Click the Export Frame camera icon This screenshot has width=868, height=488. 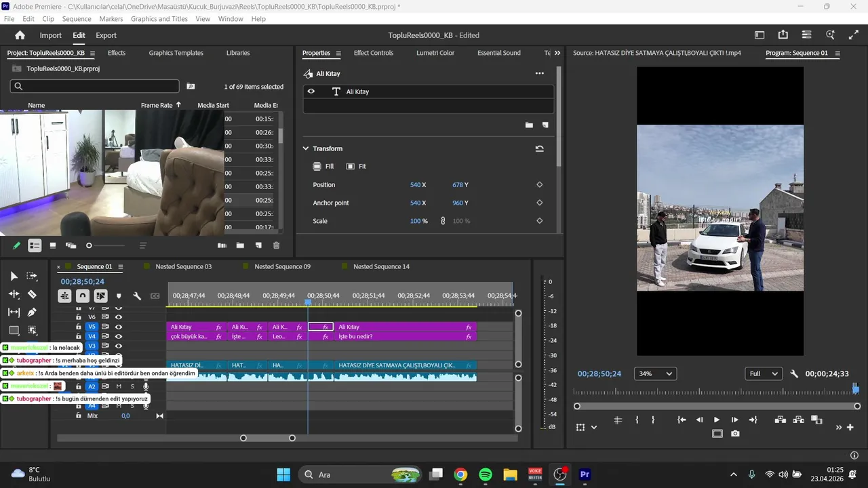[x=735, y=434]
